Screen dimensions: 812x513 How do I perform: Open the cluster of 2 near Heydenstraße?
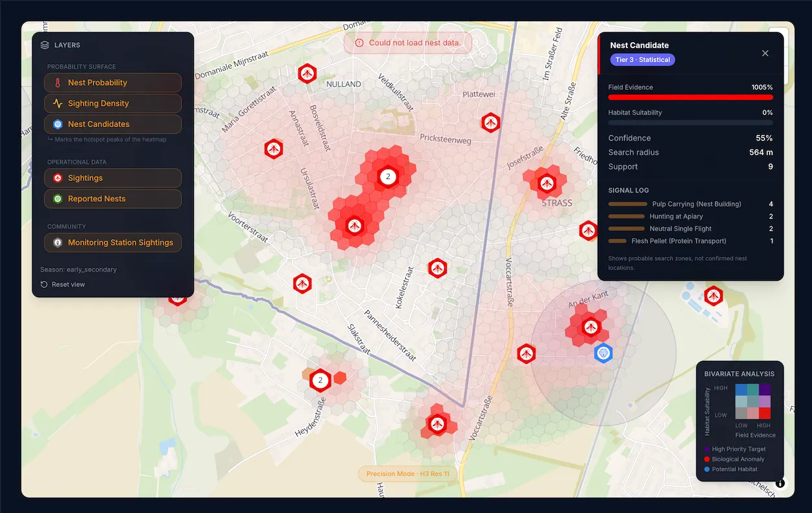pos(320,380)
